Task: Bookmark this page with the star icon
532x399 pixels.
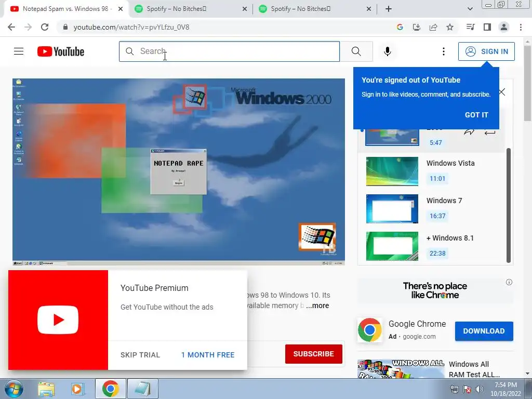Action: (450, 27)
